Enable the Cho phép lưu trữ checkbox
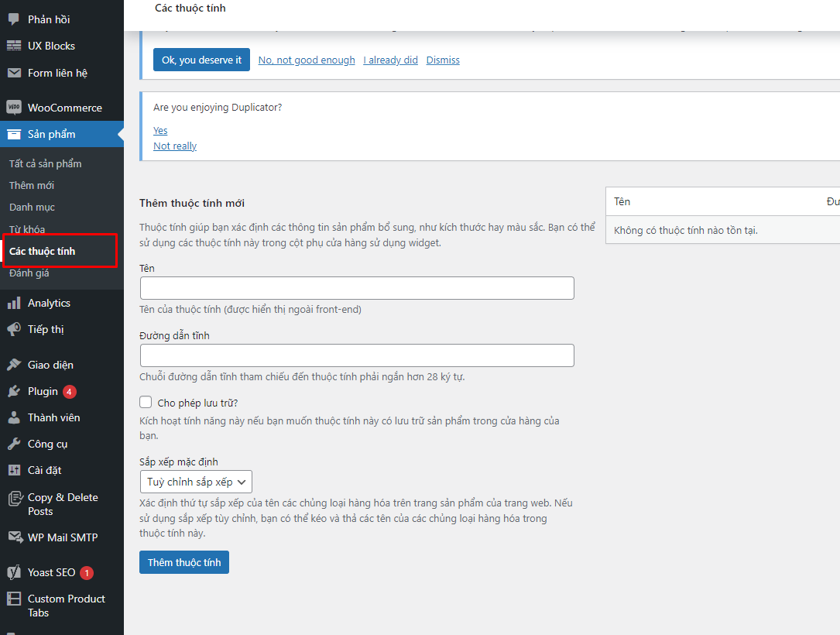Screen dimensions: 840x635 [x=146, y=403]
